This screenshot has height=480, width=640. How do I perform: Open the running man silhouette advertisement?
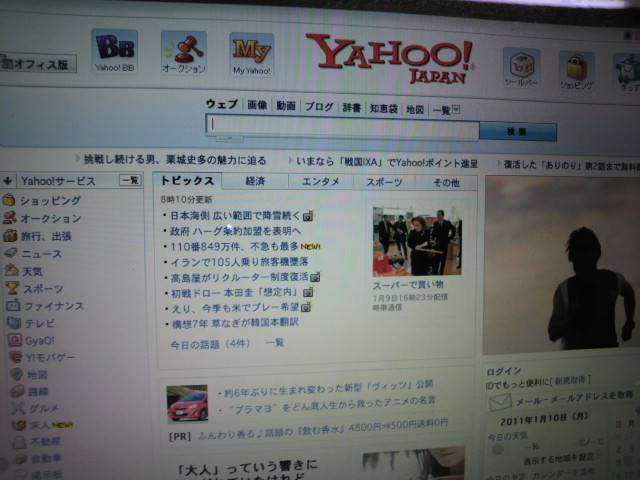pyautogui.click(x=562, y=264)
